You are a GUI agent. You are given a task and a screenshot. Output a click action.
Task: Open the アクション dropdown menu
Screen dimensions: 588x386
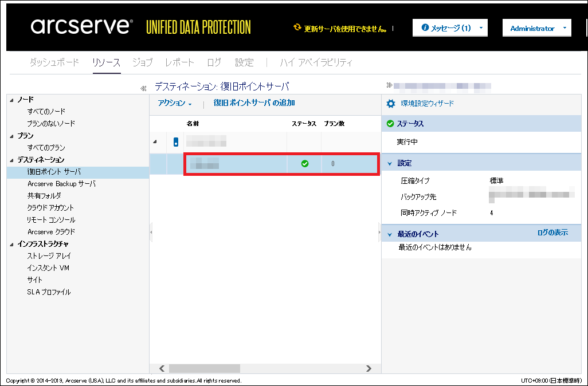pyautogui.click(x=175, y=103)
